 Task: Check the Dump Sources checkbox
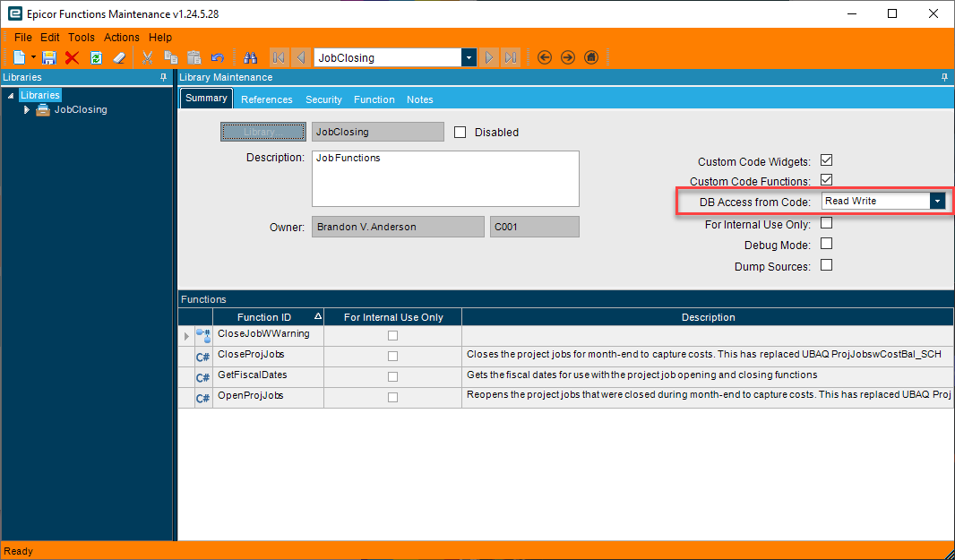pyautogui.click(x=827, y=266)
